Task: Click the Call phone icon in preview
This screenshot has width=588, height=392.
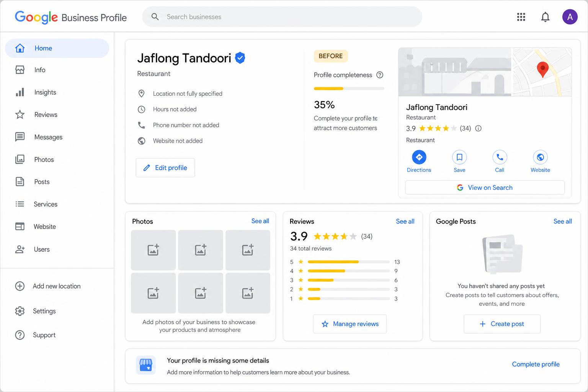Action: 500,157
